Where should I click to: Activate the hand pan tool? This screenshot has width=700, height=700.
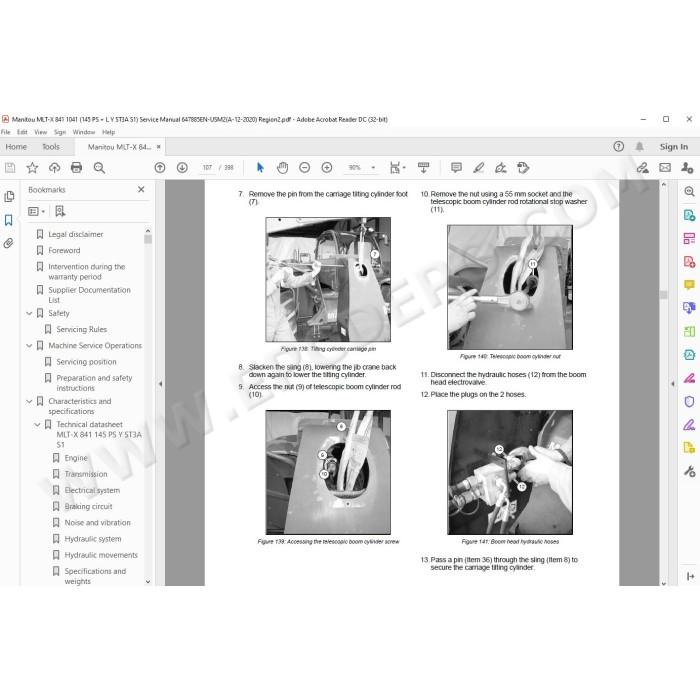point(283,168)
